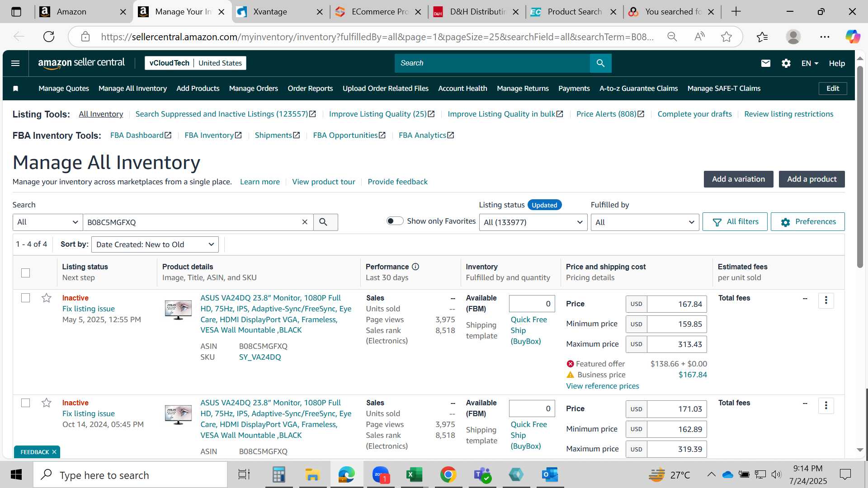
Task: Click the header Search input box
Action: coord(492,63)
